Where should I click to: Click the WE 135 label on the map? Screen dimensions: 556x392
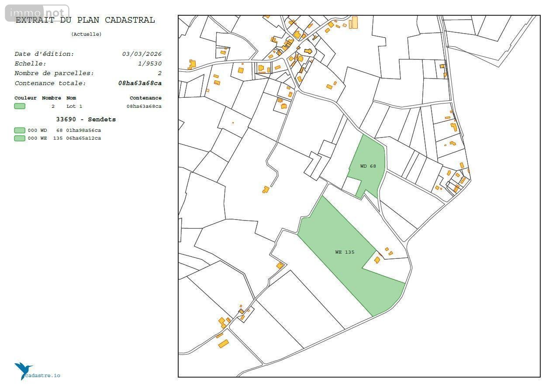tap(345, 252)
